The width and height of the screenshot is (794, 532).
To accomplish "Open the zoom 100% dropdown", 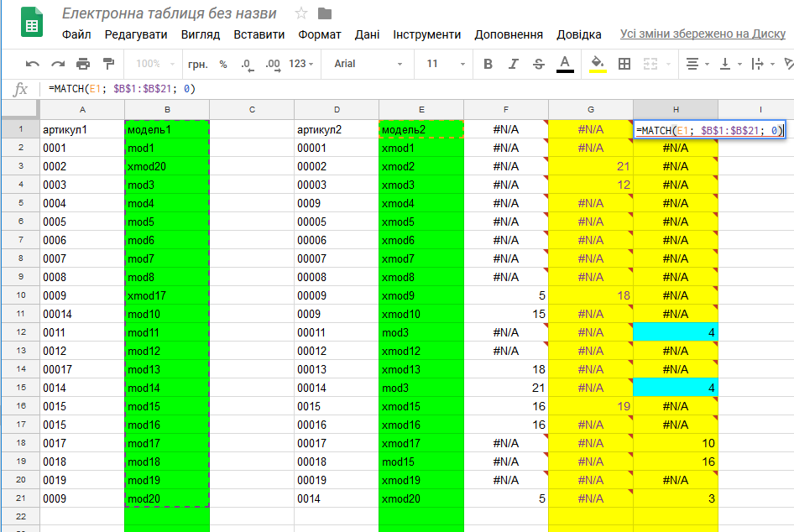I will pos(155,64).
